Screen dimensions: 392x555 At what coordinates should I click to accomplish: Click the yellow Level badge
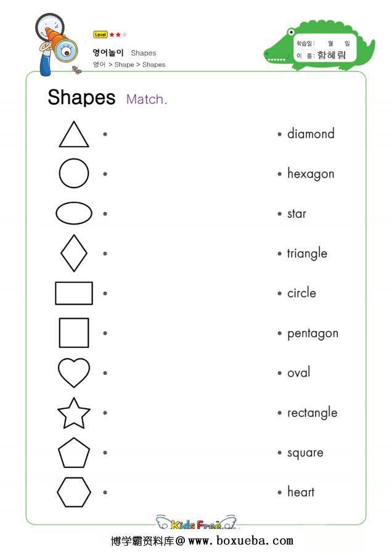[x=100, y=35]
